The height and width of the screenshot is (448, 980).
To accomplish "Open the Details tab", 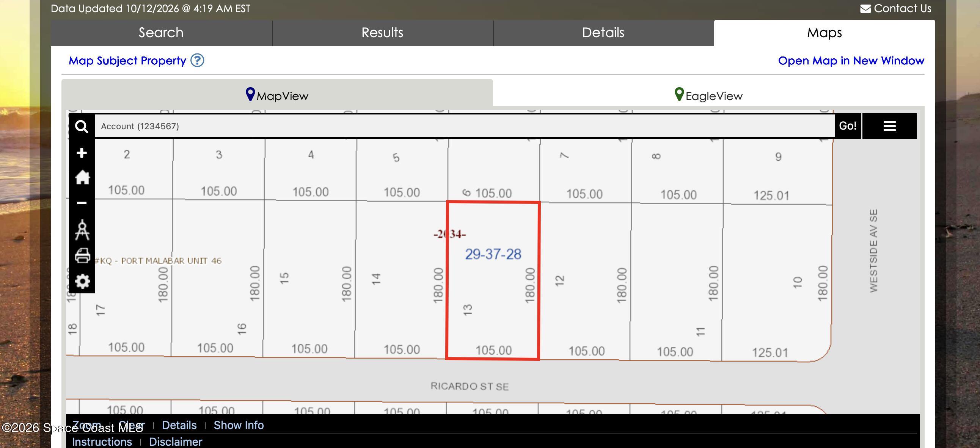I will [x=603, y=33].
